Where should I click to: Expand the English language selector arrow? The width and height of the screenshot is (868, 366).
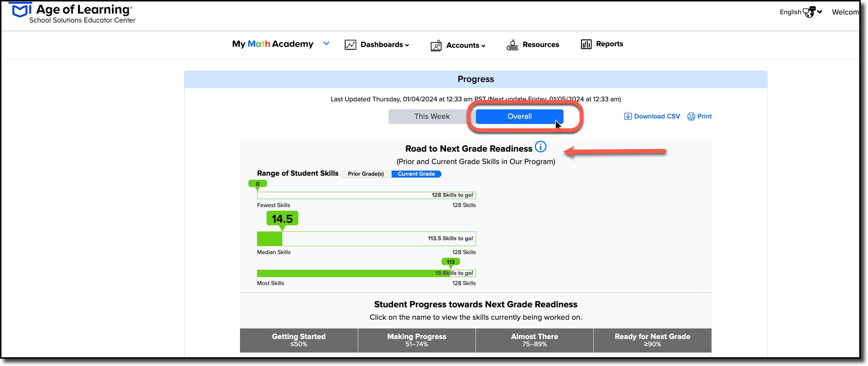tap(819, 12)
